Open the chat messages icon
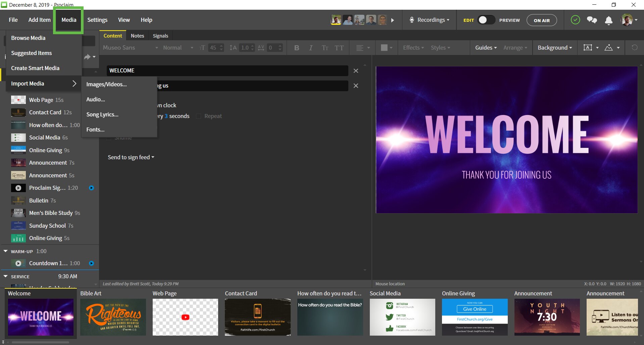The height and width of the screenshot is (345, 644). [x=592, y=20]
